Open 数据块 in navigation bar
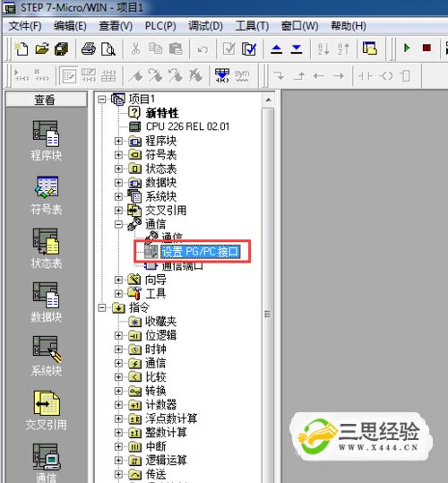Screen dimensions: 448x483 click(x=47, y=303)
